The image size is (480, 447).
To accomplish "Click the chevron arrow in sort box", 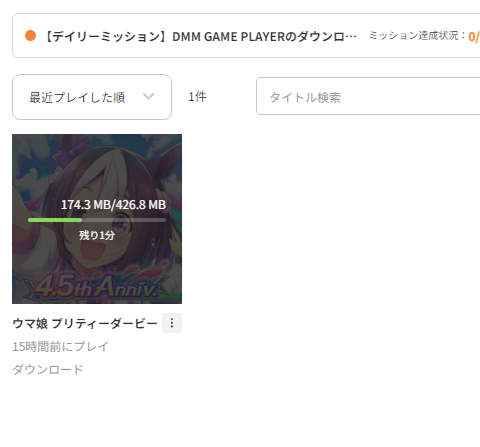I will pyautogui.click(x=148, y=96).
